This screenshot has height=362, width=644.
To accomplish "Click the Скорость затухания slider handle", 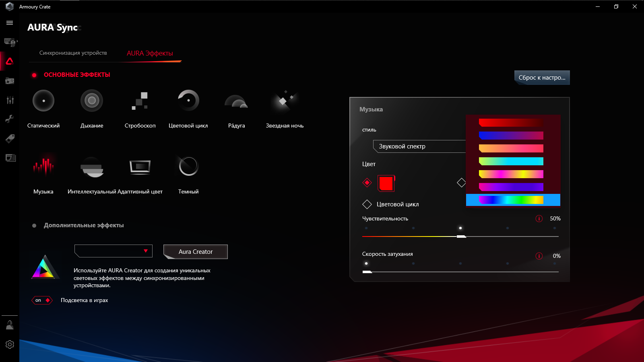I will pyautogui.click(x=367, y=272).
